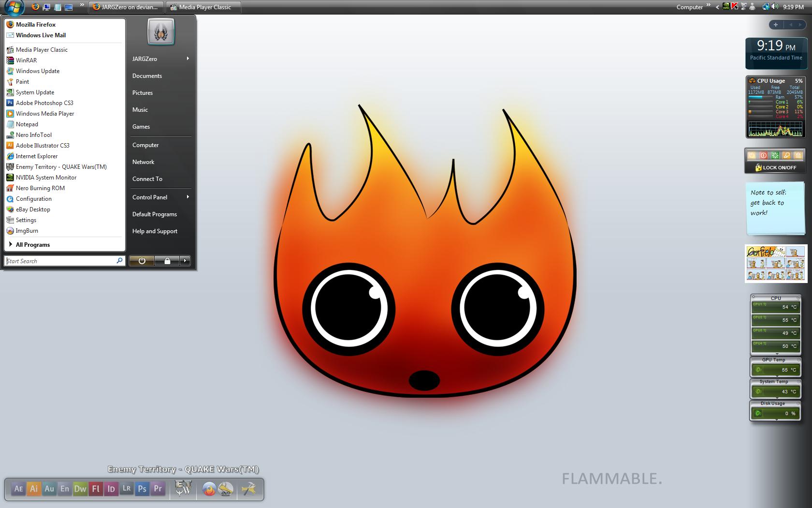
Task: Click sidebar next gadgets arrow
Action: click(800, 25)
